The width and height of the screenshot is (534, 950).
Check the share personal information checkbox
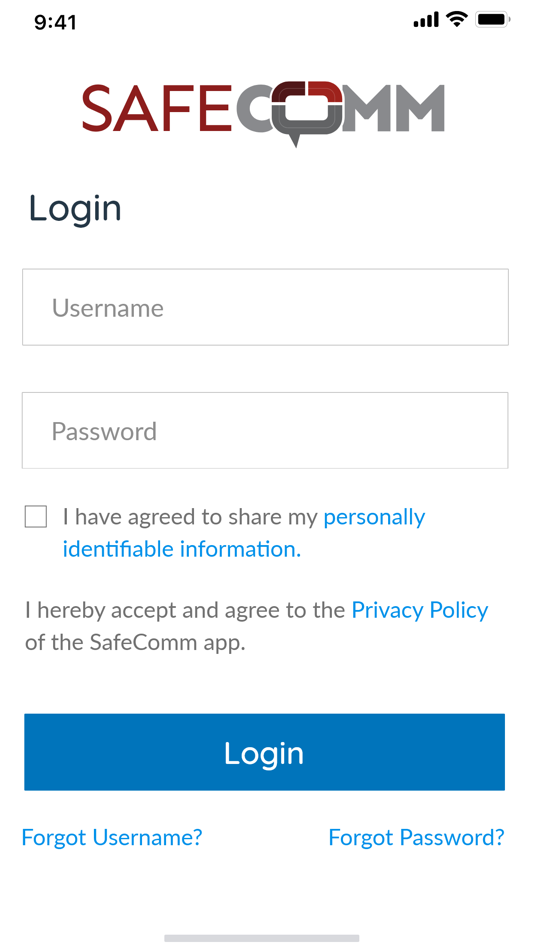point(36,517)
